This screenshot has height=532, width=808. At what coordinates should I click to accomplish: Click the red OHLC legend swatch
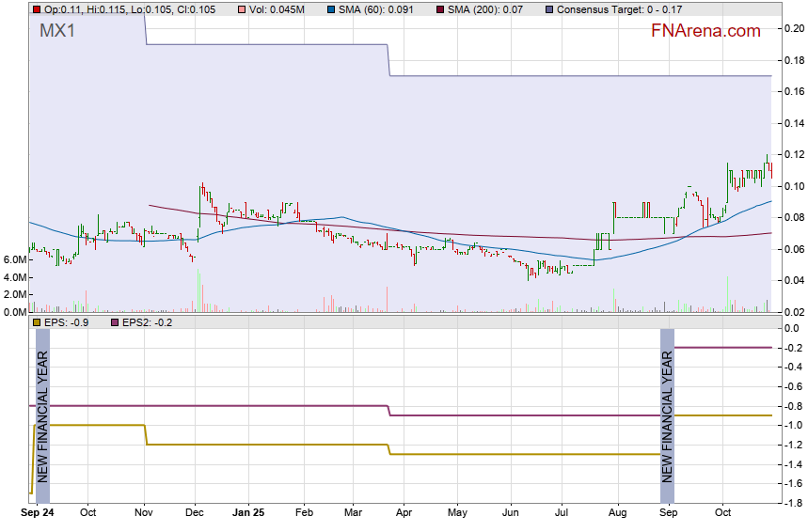[37, 8]
